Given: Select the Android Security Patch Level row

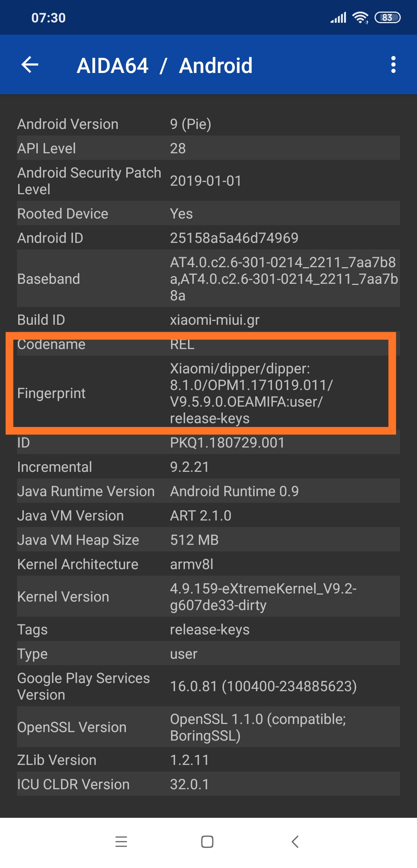Looking at the screenshot, I should point(208,181).
